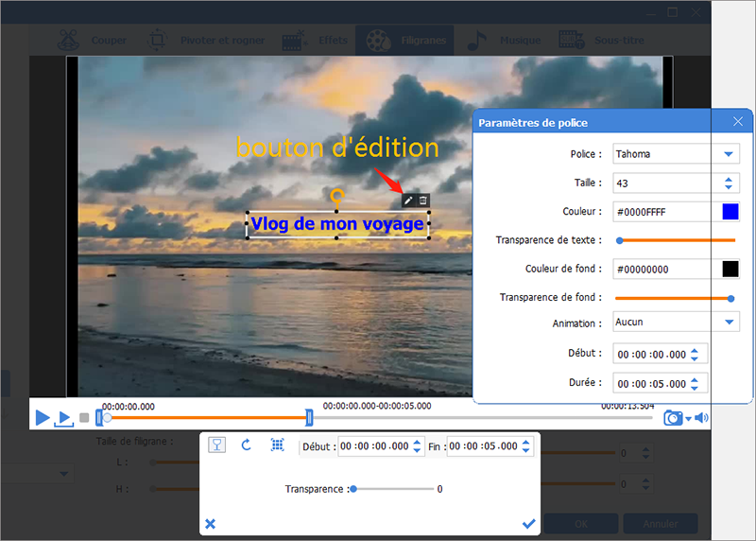Click timeline end marker handle

309,417
